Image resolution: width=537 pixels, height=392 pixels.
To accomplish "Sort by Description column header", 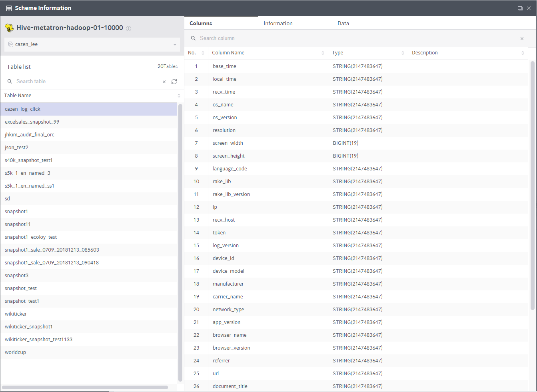I will coord(523,53).
